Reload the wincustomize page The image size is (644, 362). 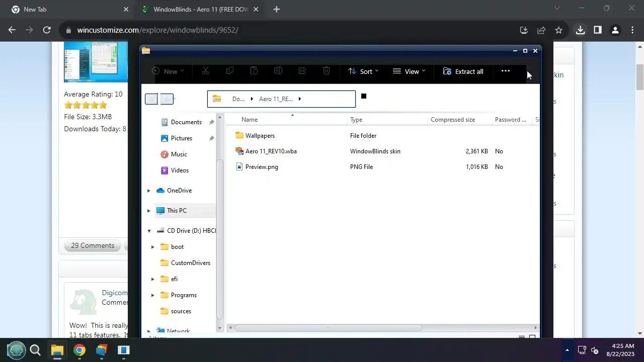[47, 30]
